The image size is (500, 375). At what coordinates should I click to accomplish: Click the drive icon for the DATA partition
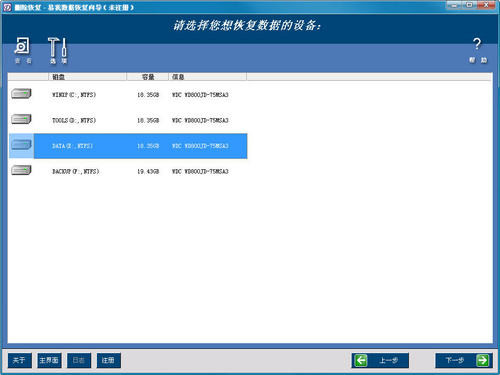[x=21, y=145]
